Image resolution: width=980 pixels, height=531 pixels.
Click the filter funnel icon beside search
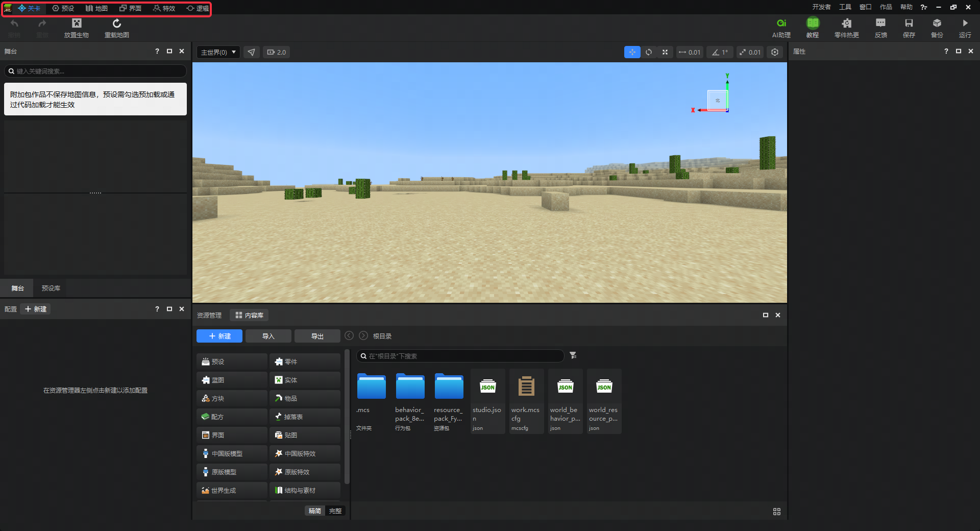[x=573, y=355]
